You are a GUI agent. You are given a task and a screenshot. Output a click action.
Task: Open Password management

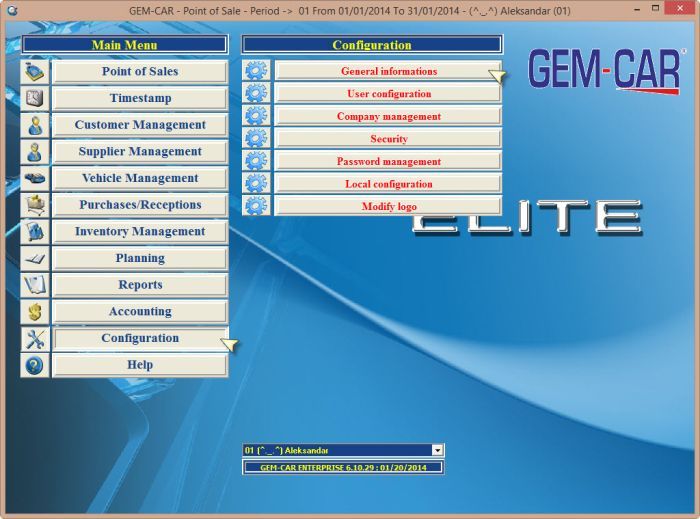coord(388,161)
